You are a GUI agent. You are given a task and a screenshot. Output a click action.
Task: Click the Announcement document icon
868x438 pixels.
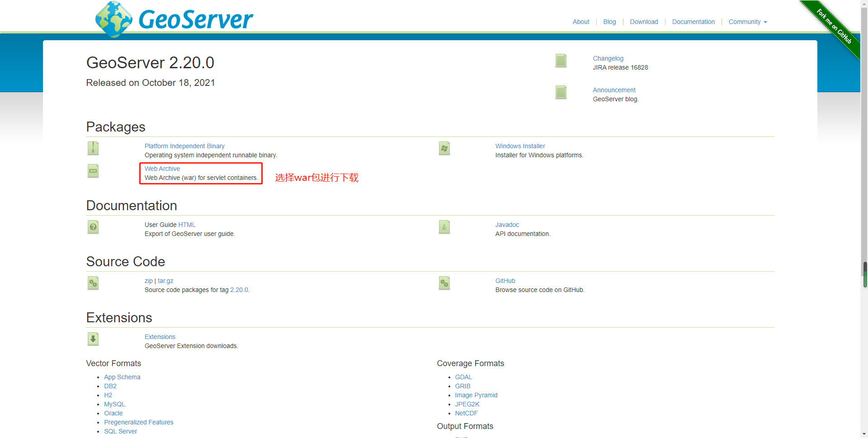[x=560, y=92]
